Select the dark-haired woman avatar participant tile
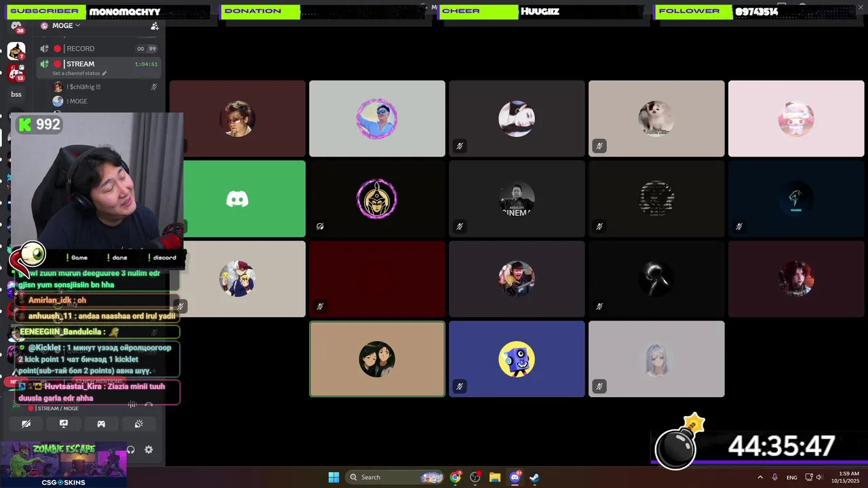The width and height of the screenshot is (868, 488). [x=517, y=119]
